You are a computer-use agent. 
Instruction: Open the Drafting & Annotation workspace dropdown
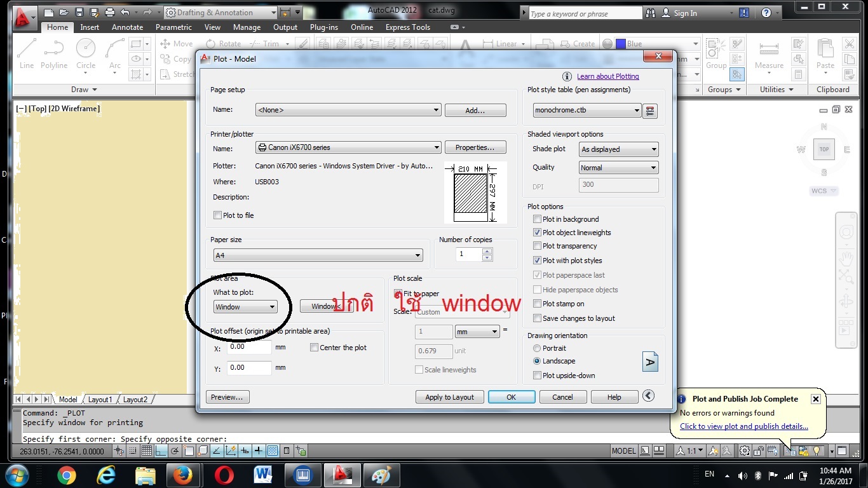point(221,13)
